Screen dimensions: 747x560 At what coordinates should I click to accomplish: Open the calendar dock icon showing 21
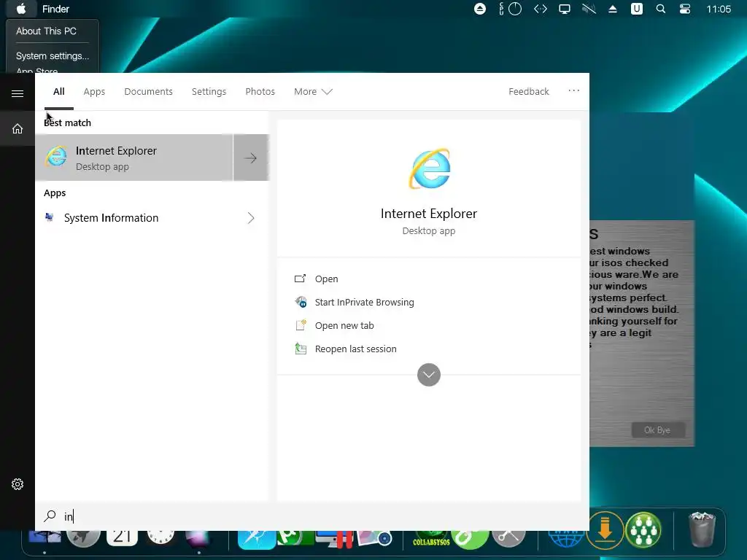tap(122, 539)
